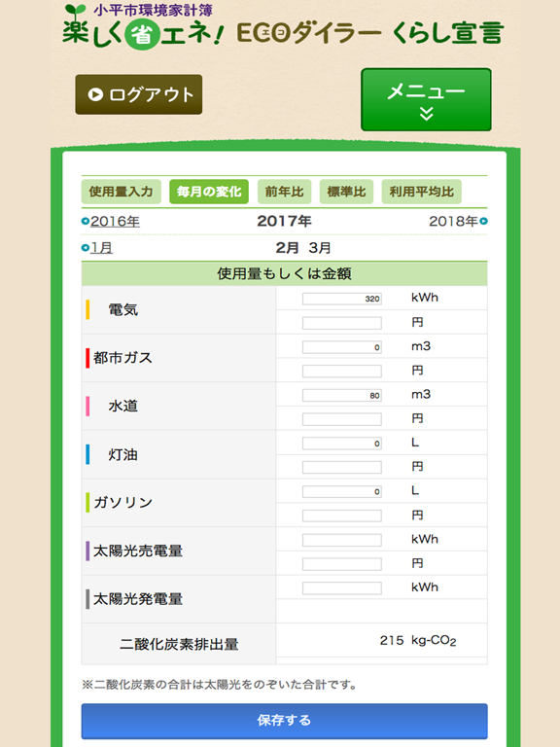Click the 太陽光売電量 row label
The image size is (560, 747).
pos(138,551)
